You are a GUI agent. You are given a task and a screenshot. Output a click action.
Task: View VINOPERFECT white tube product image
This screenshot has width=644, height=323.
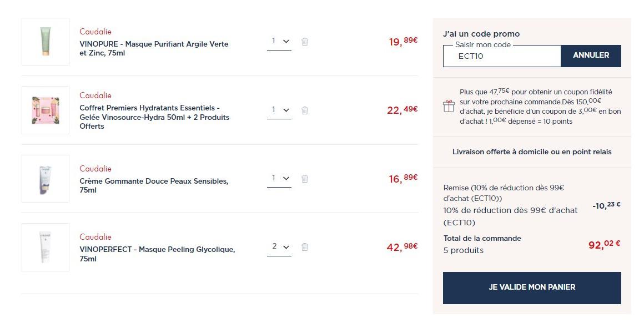pyautogui.click(x=46, y=247)
